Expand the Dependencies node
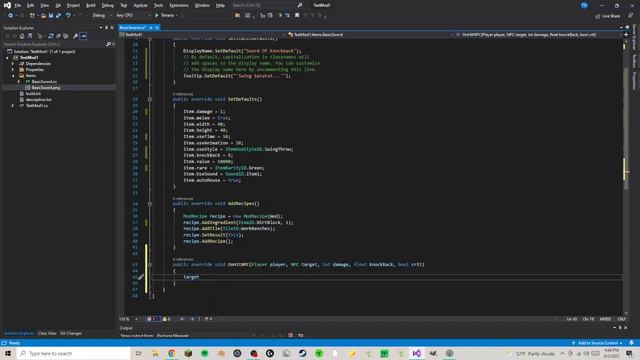The image size is (640, 360). pos(13,64)
